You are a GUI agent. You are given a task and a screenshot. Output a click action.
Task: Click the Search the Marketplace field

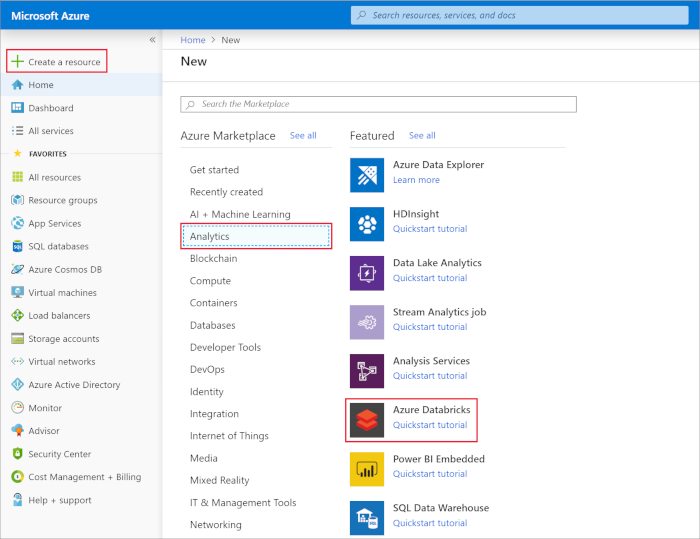(x=379, y=104)
